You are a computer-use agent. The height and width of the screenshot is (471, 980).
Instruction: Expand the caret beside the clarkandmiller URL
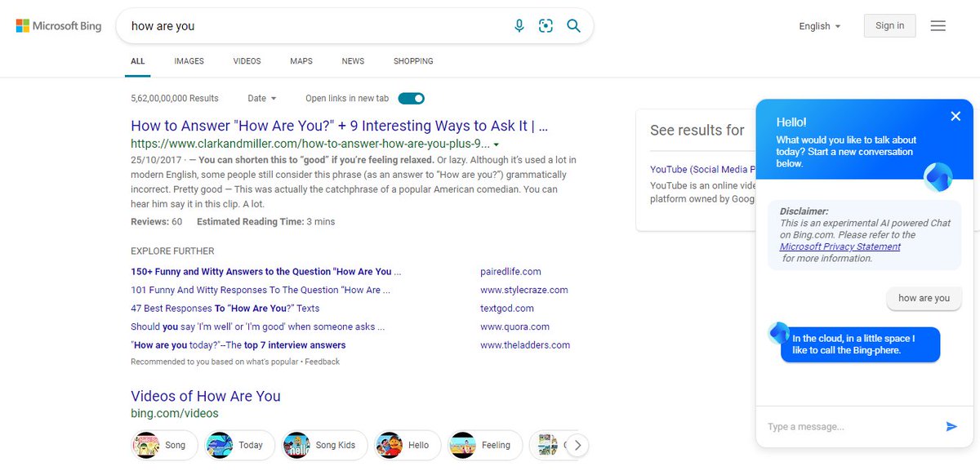tap(497, 144)
